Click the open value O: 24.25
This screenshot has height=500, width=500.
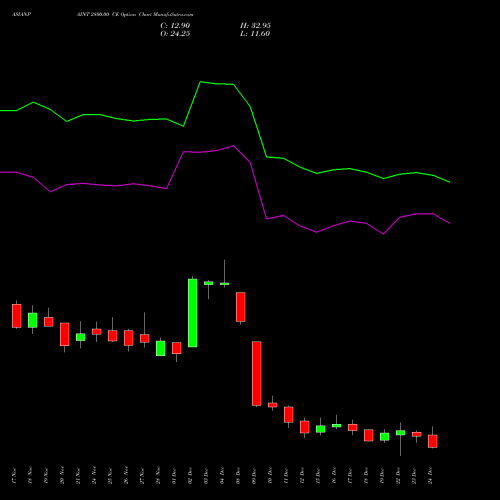tap(175, 34)
